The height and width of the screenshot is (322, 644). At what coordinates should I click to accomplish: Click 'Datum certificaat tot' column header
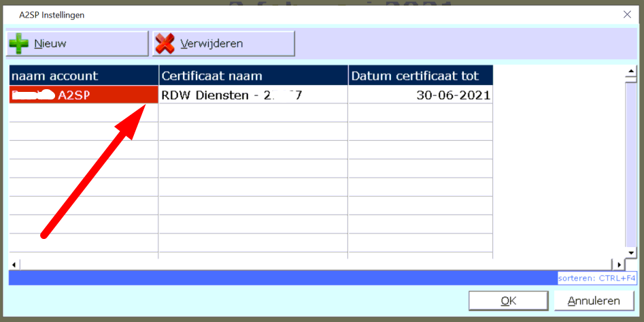coord(420,76)
